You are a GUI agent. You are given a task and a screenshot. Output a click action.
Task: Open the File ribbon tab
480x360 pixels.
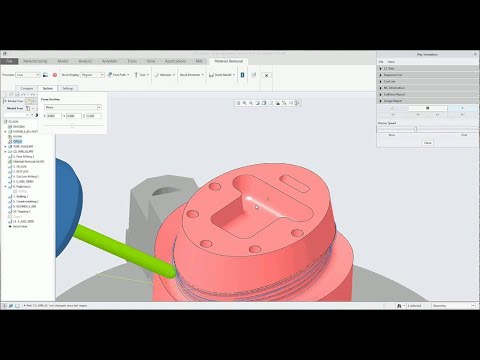(9, 61)
